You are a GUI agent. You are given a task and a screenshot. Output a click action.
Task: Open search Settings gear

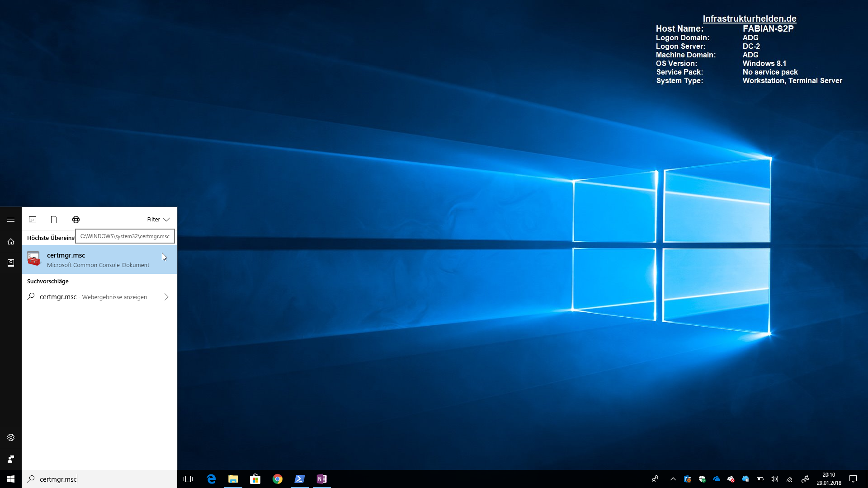11,437
